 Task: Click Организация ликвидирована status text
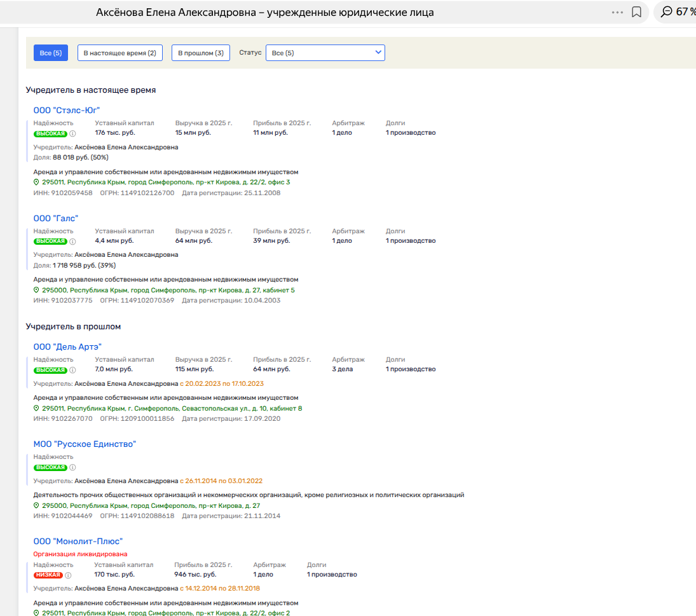[80, 554]
